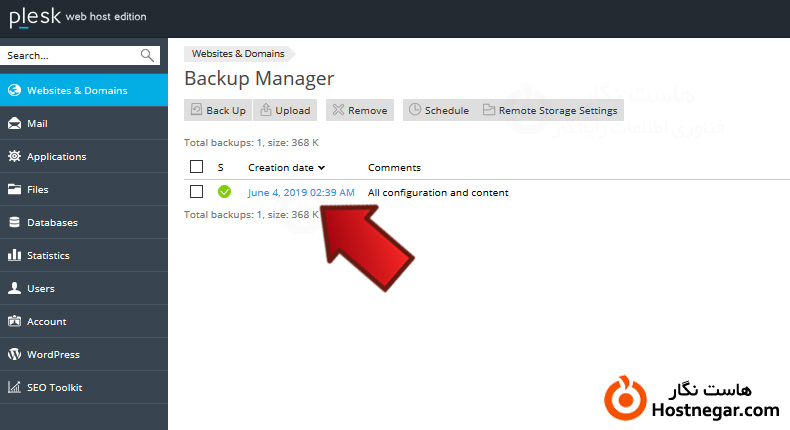Open Remote Storage Settings
790x430 pixels.
(550, 110)
